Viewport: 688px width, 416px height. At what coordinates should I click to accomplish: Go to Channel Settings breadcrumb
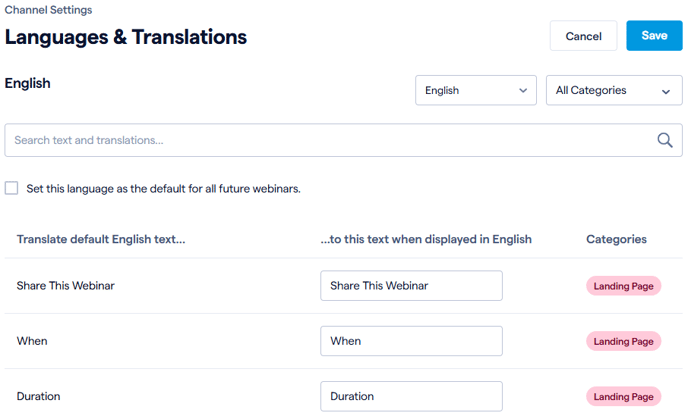pos(48,10)
